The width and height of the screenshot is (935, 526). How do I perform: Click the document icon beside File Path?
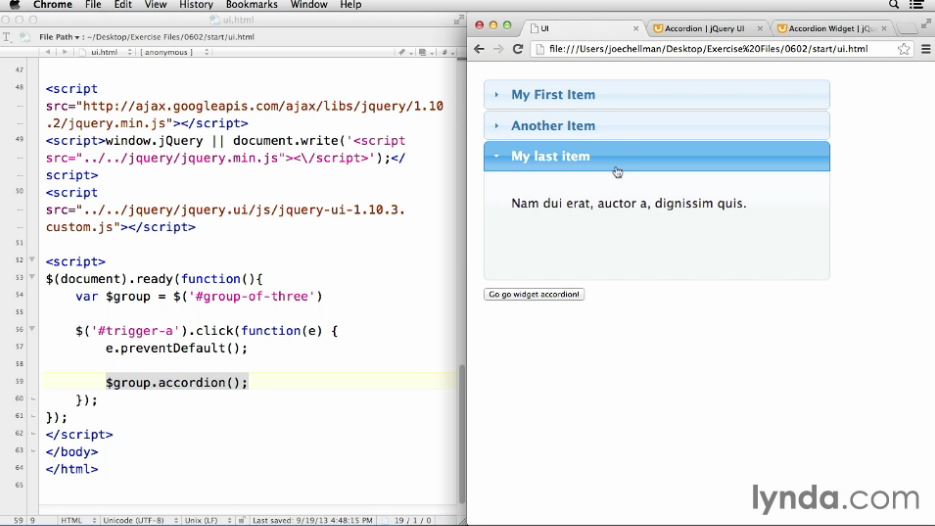point(25,37)
